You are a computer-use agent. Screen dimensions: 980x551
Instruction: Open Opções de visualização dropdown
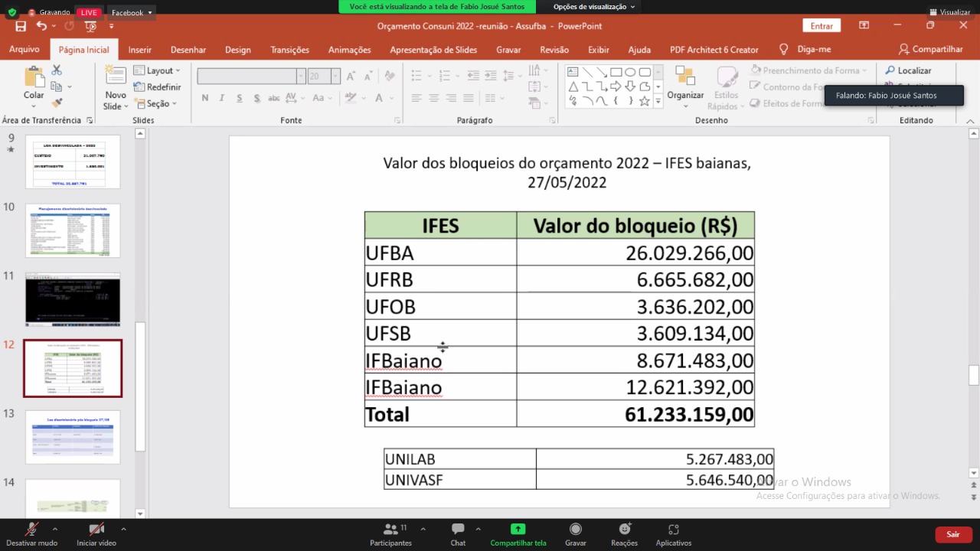click(594, 7)
